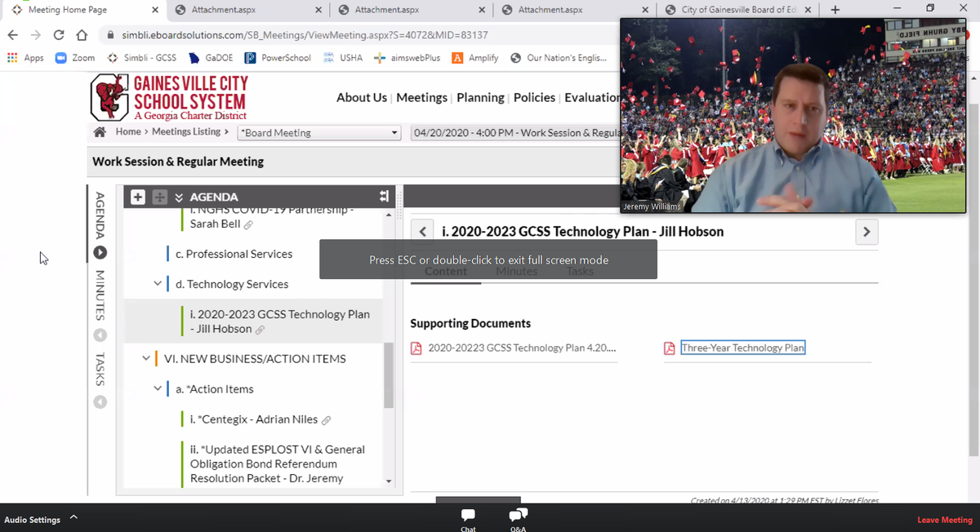Click Leave Meeting

click(945, 520)
